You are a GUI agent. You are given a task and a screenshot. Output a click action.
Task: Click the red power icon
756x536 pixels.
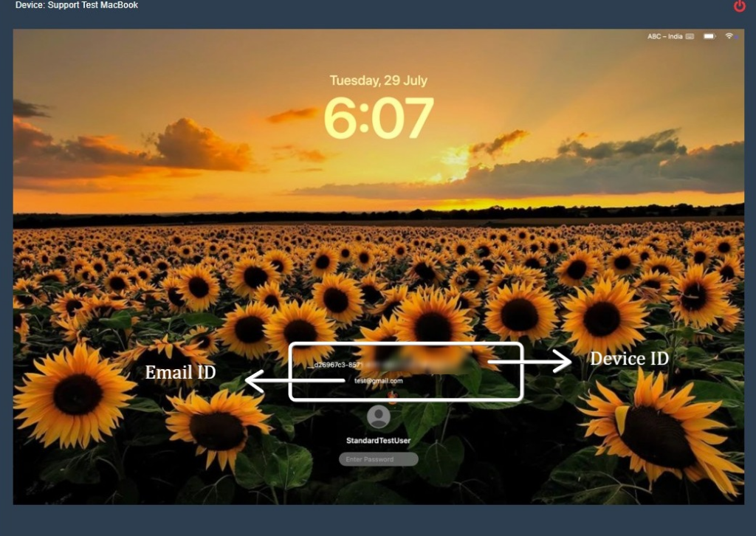coord(740,6)
